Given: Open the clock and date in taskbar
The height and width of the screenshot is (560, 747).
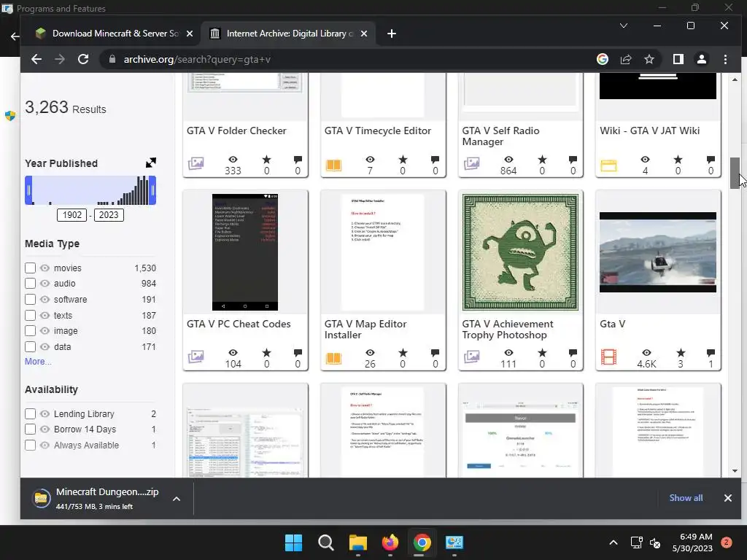Looking at the screenshot, I should pyautogui.click(x=692, y=542).
